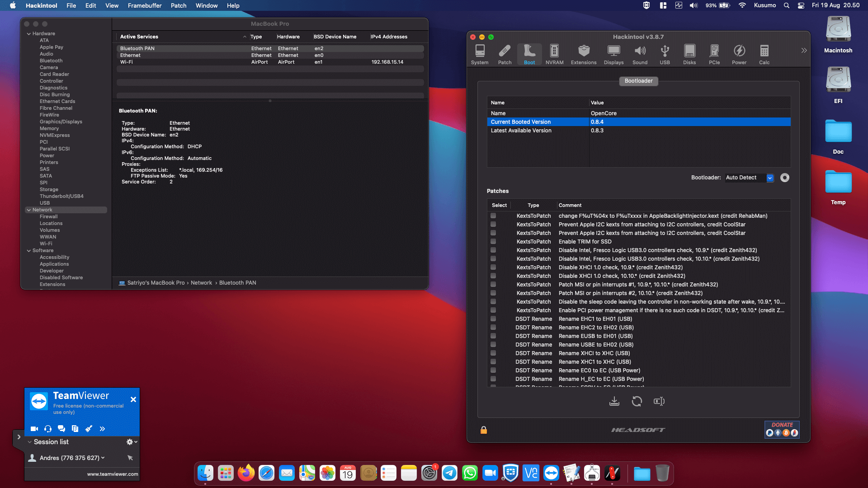Open the Power icon in Hackintool toolbar

tap(739, 55)
